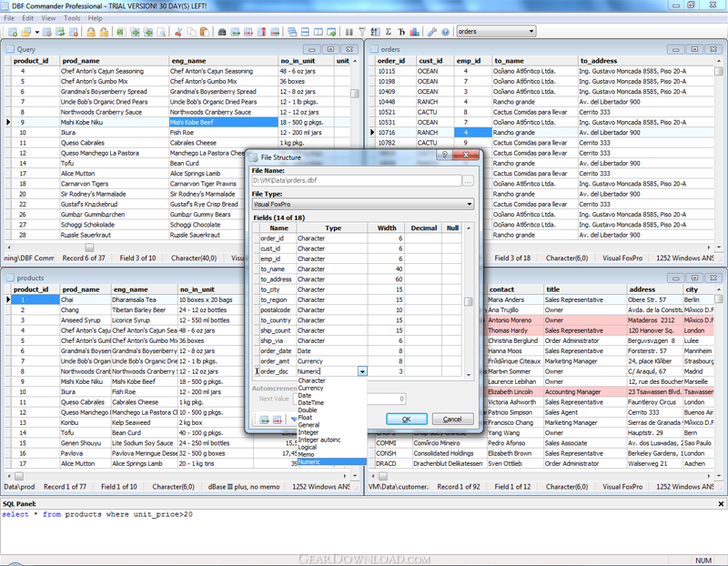Click the 'Width' column header in fields grid

tap(386, 228)
